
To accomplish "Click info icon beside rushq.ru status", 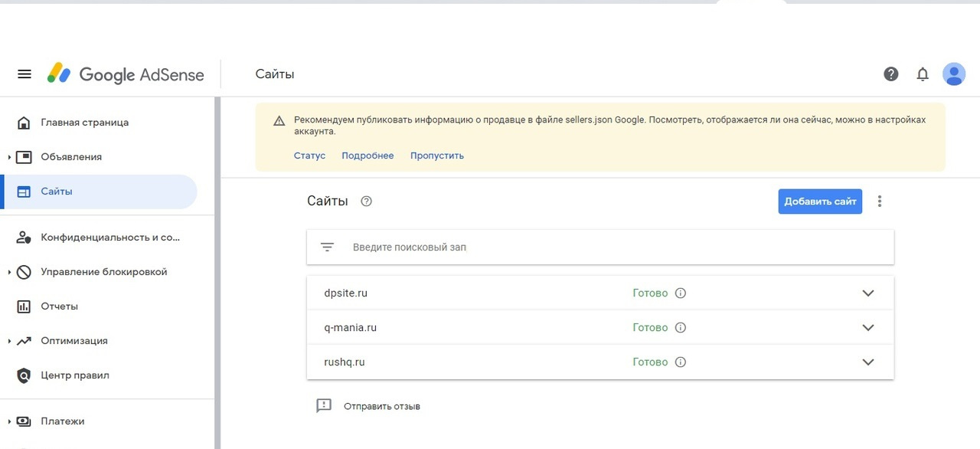I will pos(680,362).
